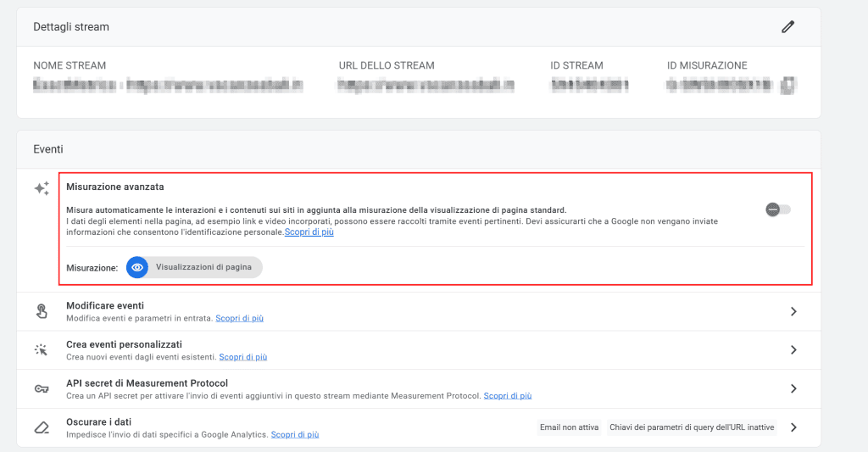Open API secret di Measurement Protocol chevron
This screenshot has height=452, width=868.
coord(793,388)
